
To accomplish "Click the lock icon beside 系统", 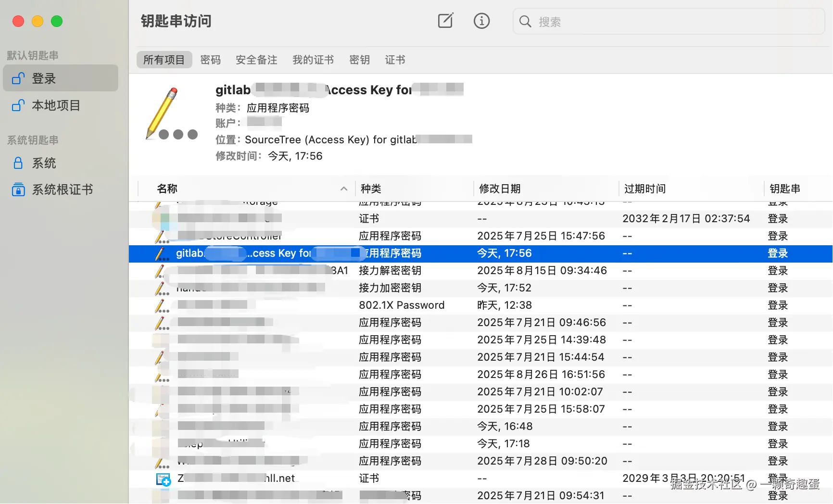I will [x=18, y=163].
